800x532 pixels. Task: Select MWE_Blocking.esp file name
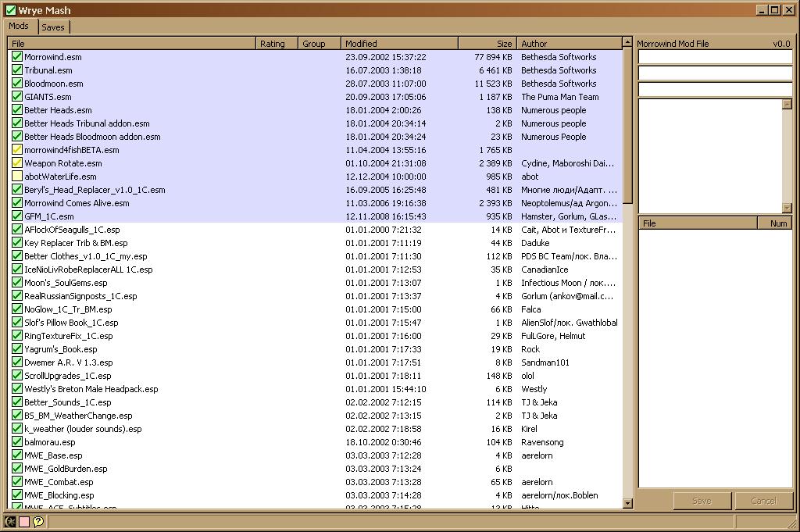pyautogui.click(x=59, y=495)
